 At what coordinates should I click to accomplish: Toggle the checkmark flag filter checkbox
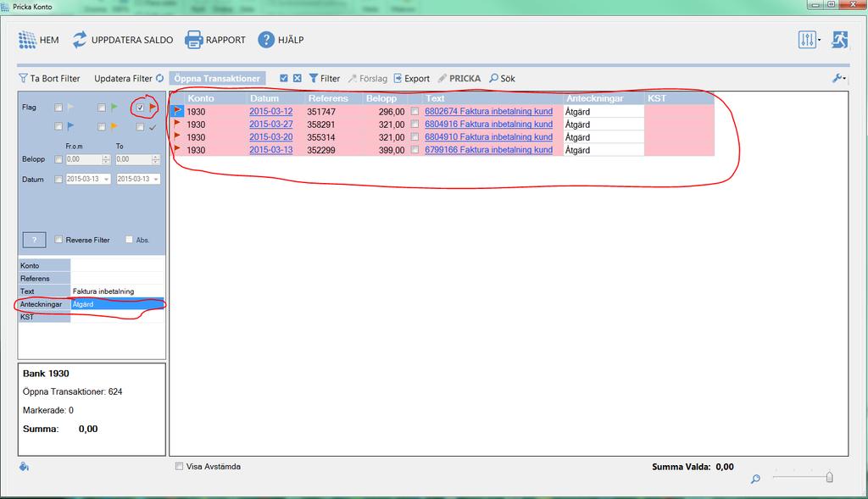click(x=140, y=127)
